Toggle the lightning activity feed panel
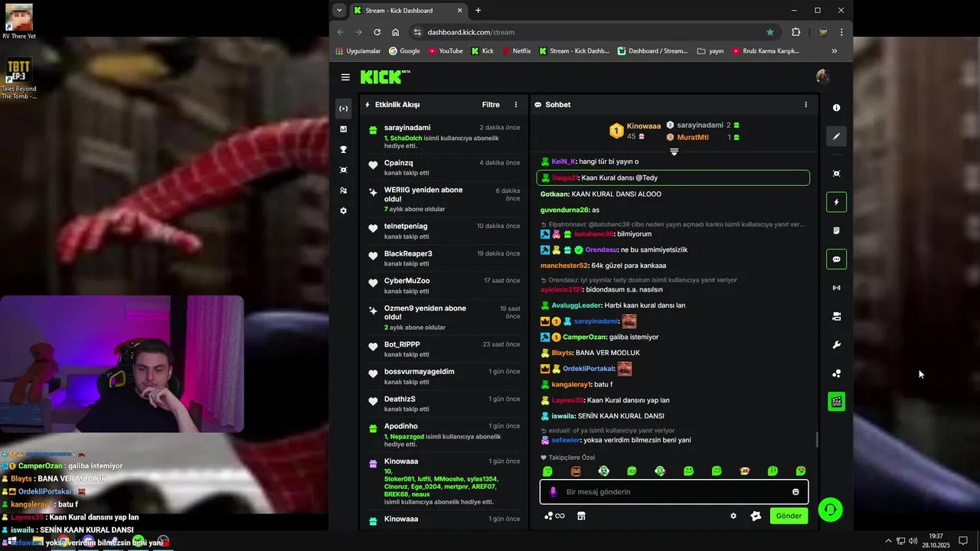The width and height of the screenshot is (980, 551). [x=836, y=203]
